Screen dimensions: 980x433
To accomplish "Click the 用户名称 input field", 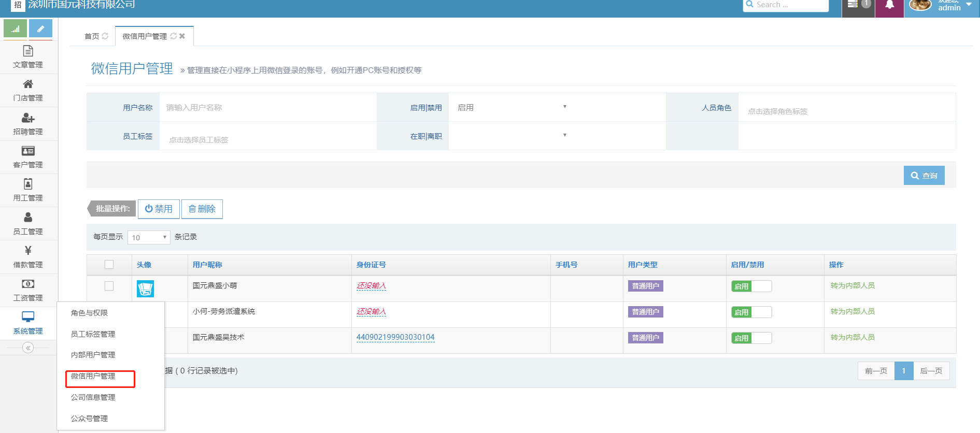I will pyautogui.click(x=267, y=108).
